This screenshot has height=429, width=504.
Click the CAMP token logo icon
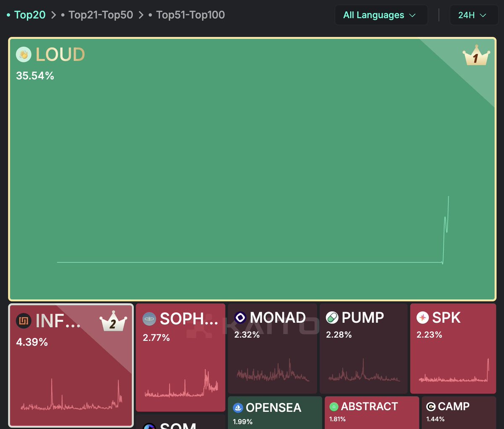tap(430, 406)
